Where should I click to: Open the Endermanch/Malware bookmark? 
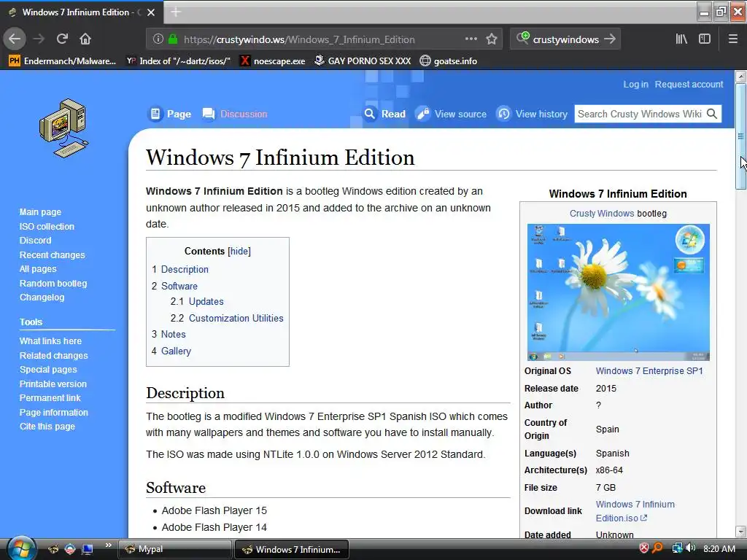coord(63,61)
